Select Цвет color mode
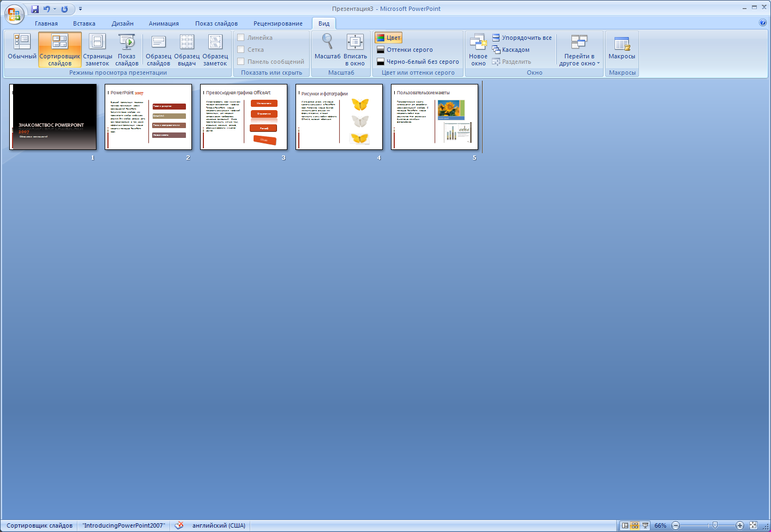771x532 pixels. 388,38
